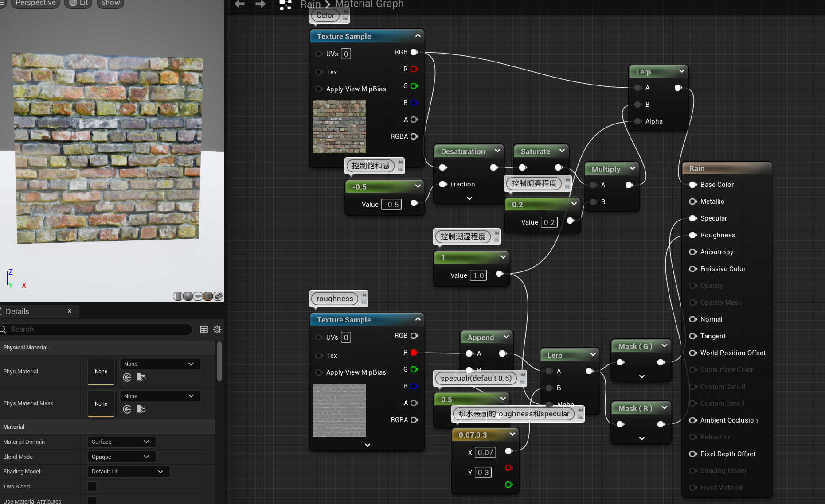Use selected asset for Phys Material Mask

point(127,409)
